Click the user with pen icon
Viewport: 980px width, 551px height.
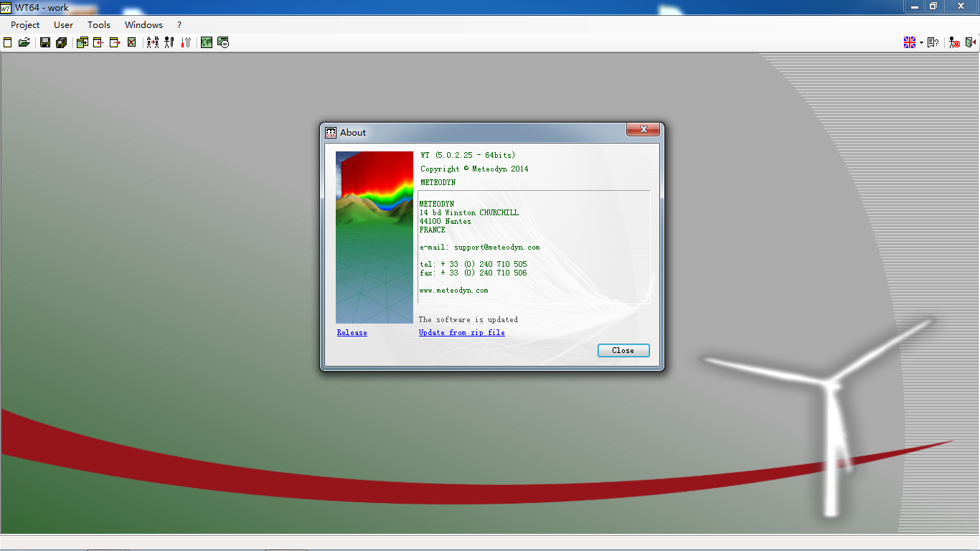click(169, 42)
